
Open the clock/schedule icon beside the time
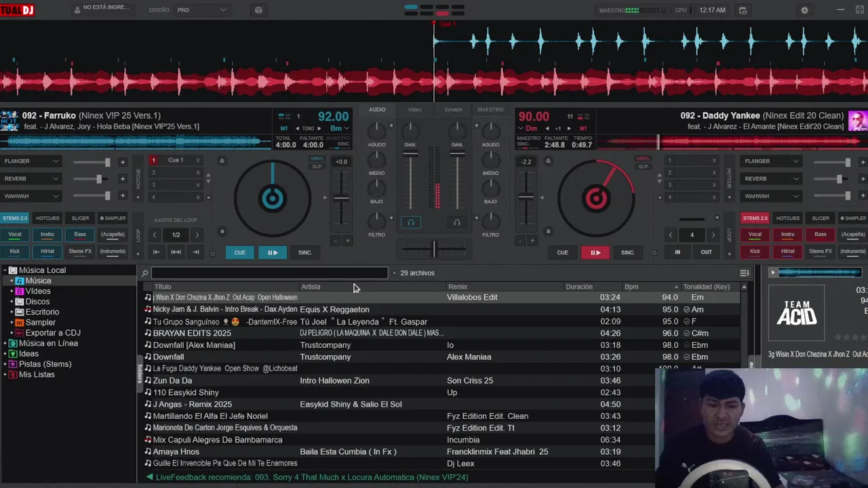pos(743,10)
